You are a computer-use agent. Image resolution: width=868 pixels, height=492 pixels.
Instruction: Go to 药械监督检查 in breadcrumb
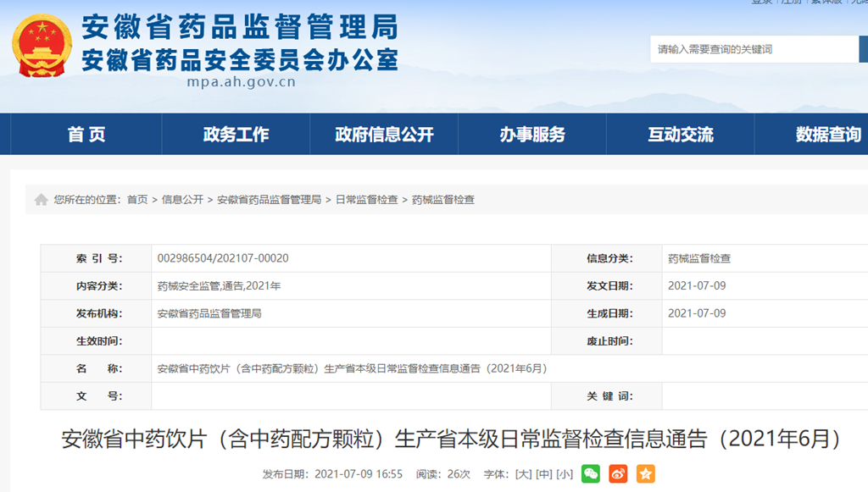click(443, 200)
